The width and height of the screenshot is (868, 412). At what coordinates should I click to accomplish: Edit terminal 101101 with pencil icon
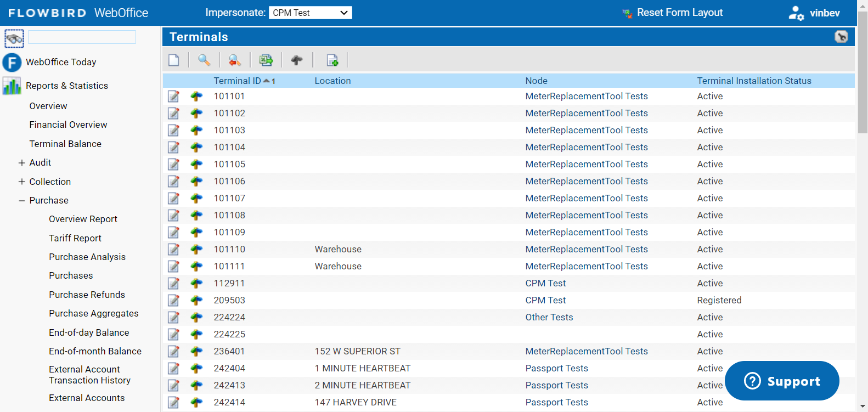click(173, 97)
